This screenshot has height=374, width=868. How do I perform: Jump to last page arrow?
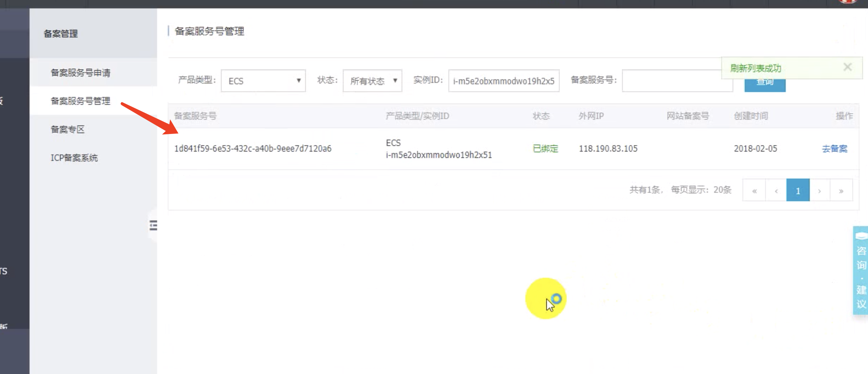pyautogui.click(x=841, y=191)
